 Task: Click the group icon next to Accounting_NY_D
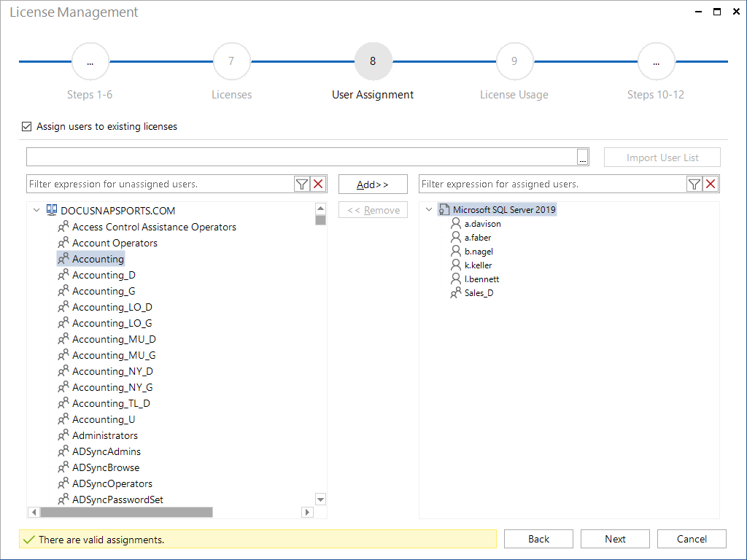[63, 371]
